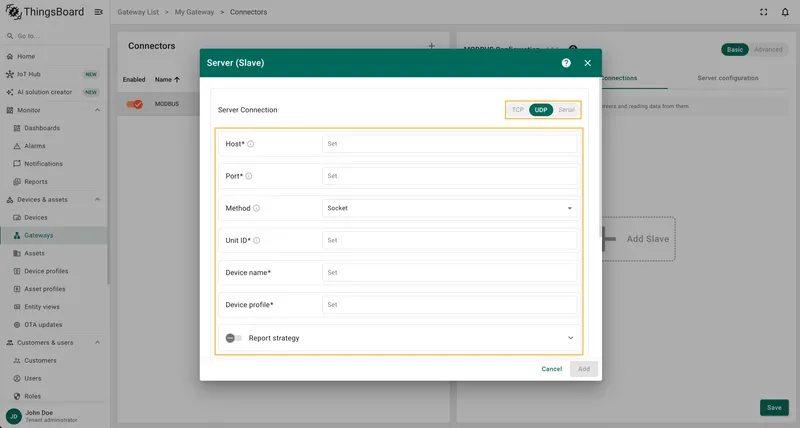Open Customers in the sidebar
800x428 pixels.
pos(54,360)
